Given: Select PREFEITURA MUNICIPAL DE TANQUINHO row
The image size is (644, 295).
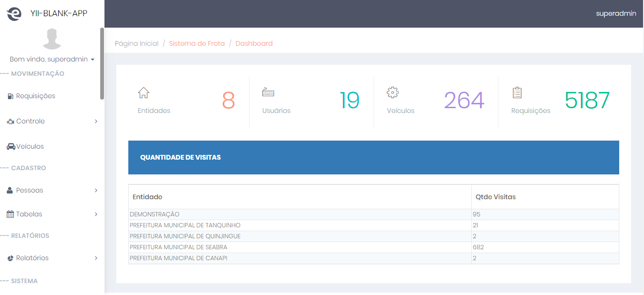Looking at the screenshot, I should click(374, 225).
